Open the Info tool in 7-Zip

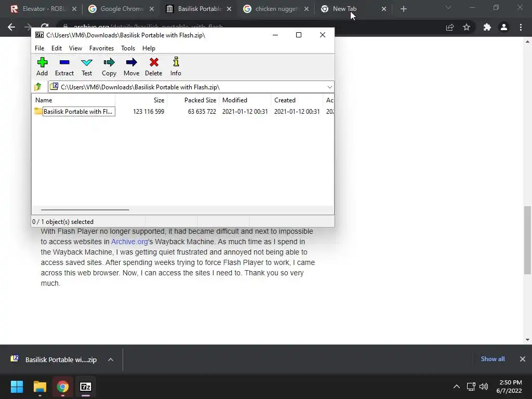click(176, 66)
